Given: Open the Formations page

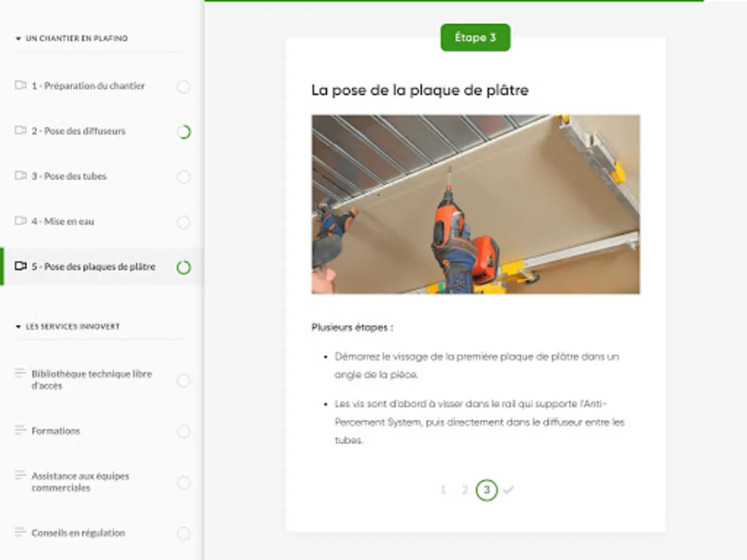Looking at the screenshot, I should [x=56, y=431].
